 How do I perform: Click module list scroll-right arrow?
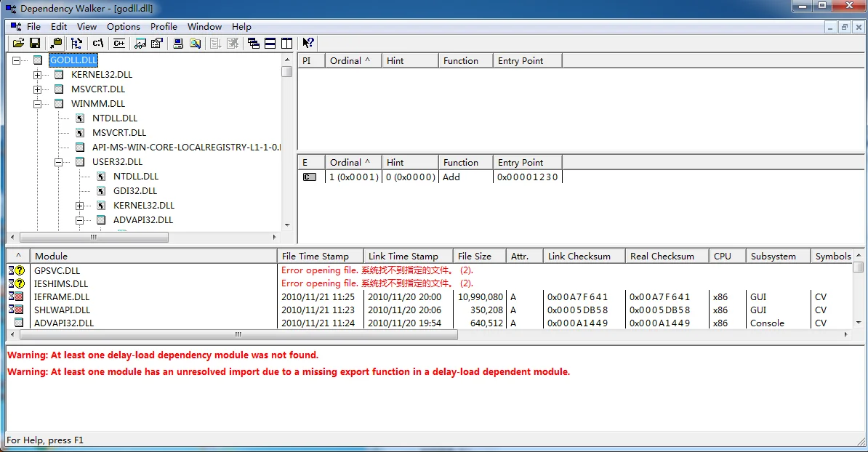click(x=845, y=335)
